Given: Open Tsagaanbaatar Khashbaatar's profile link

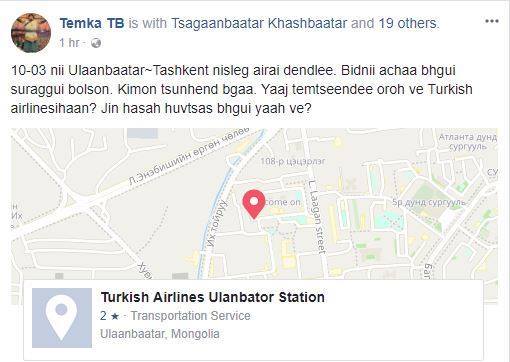Looking at the screenshot, I should coord(259,23).
